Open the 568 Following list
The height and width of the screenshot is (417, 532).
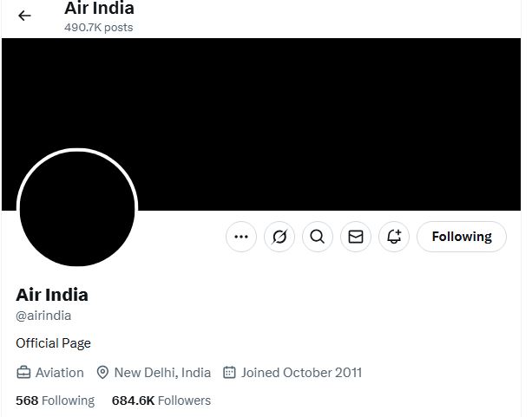(x=55, y=401)
